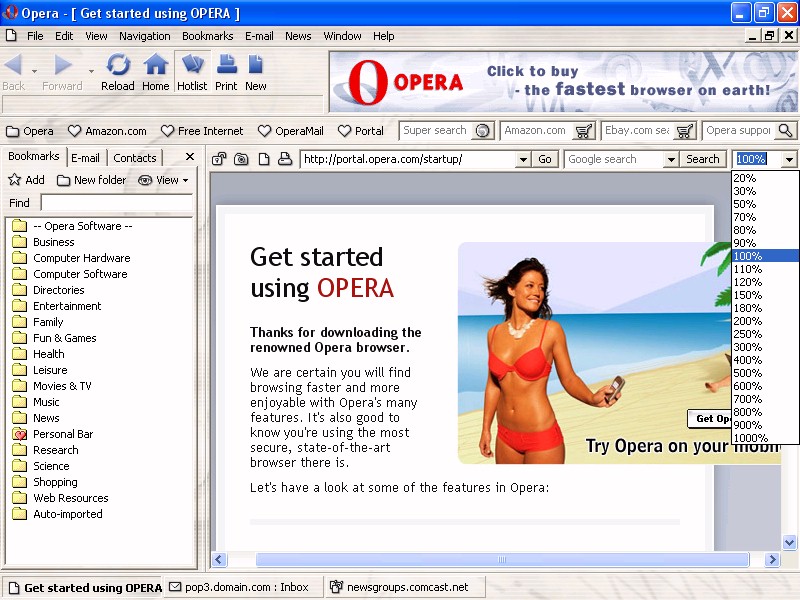Viewport: 800px width, 600px height.
Task: Click the Opera folder on personal bar
Action: (x=30, y=131)
